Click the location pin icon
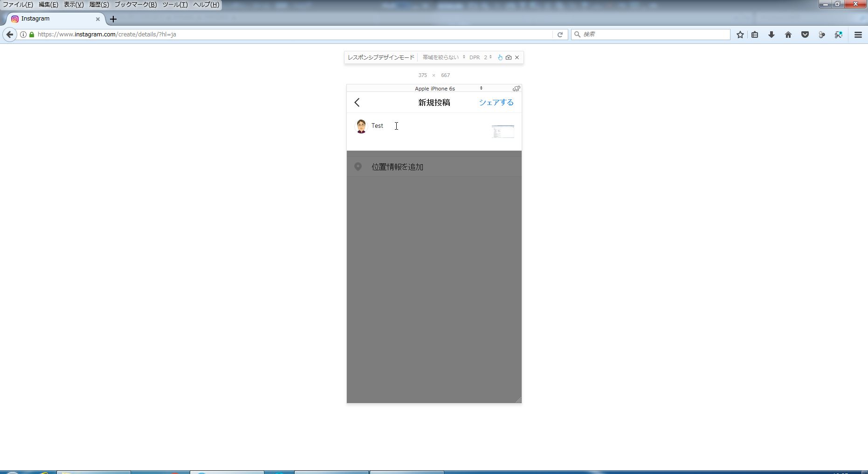The height and width of the screenshot is (474, 868). click(358, 167)
